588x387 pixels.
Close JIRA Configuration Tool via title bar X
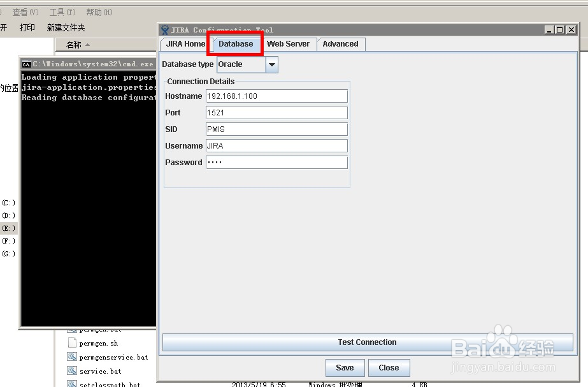571,30
